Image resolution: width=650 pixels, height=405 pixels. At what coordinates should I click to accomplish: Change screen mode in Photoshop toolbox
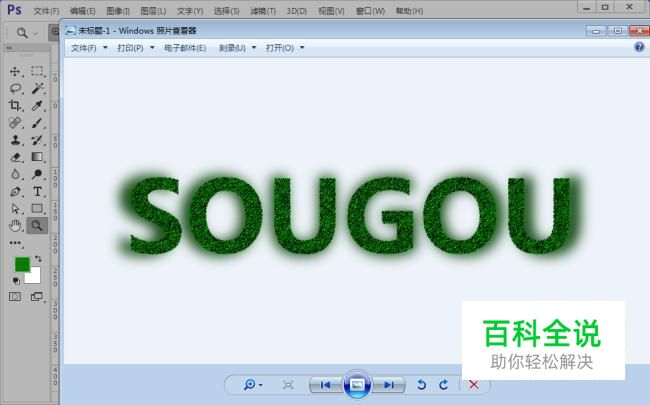pos(37,296)
